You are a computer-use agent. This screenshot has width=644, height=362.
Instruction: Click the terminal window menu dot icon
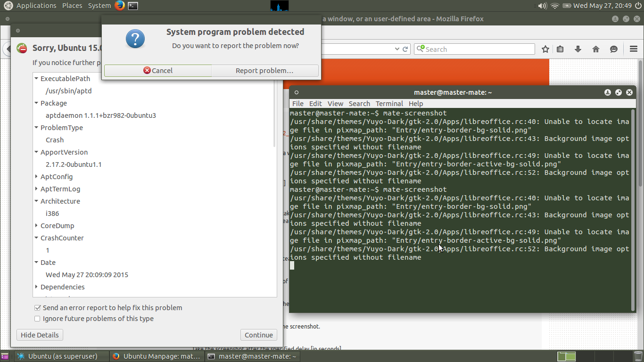click(x=297, y=92)
